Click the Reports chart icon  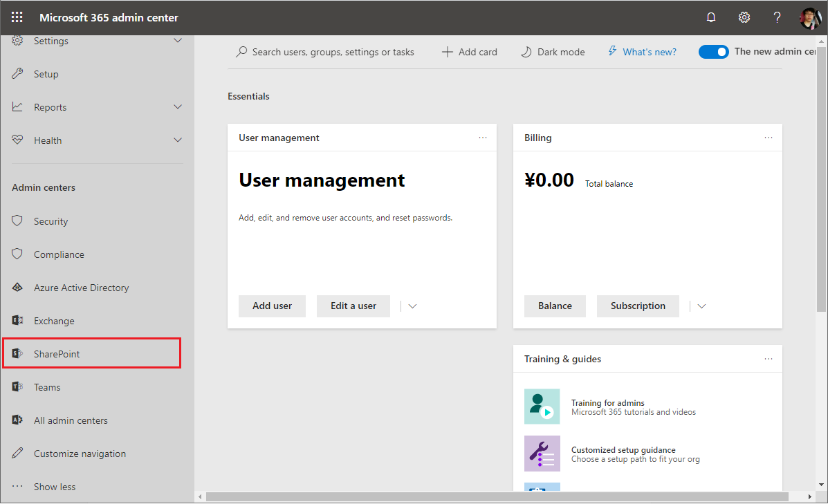coord(17,107)
